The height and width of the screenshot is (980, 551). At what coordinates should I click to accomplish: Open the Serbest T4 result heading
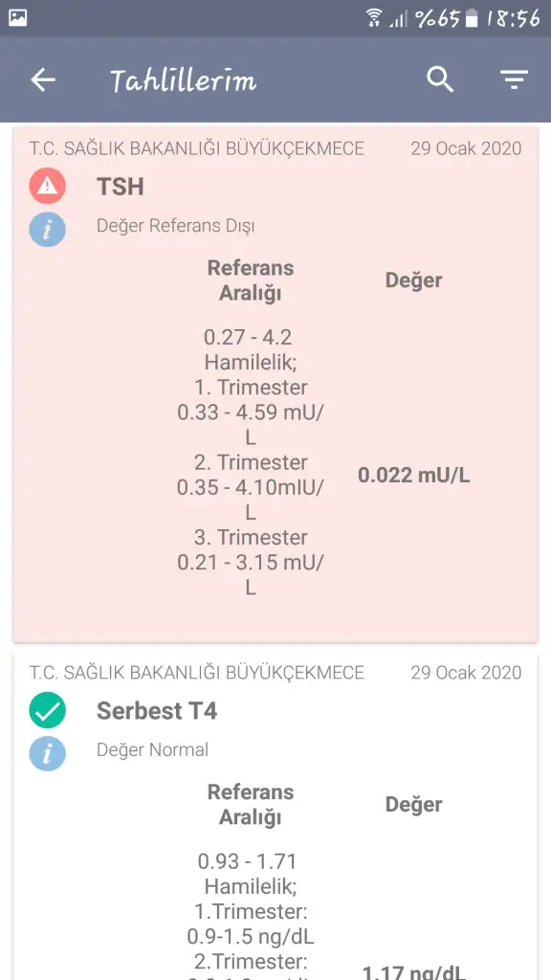pos(157,711)
